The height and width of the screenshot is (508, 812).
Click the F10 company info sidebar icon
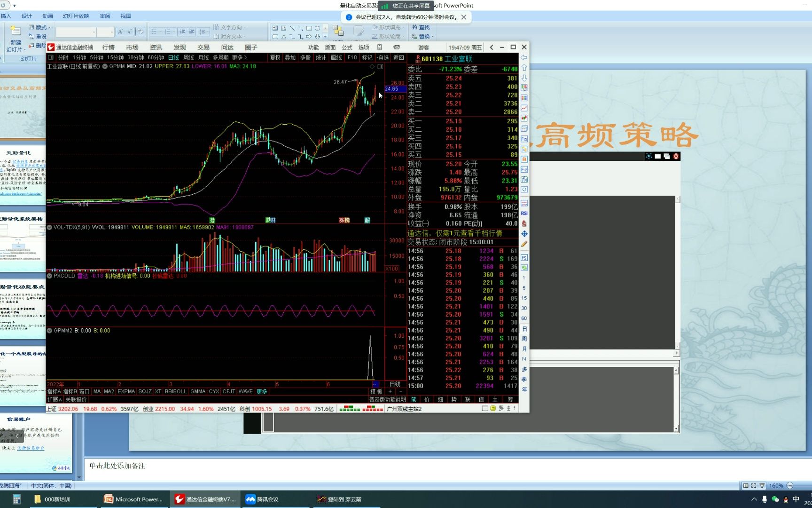pos(524,139)
